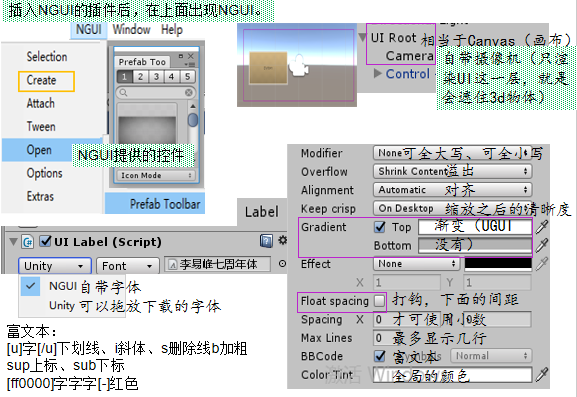Collapse the UI Label script component

14,242
